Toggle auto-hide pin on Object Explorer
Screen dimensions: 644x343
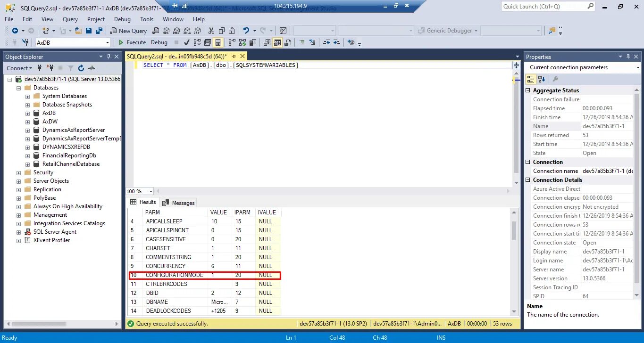point(109,57)
